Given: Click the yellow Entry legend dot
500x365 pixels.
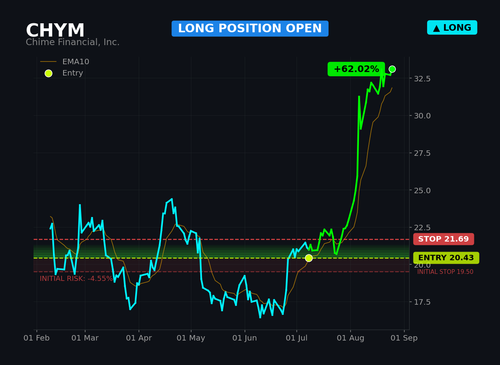Looking at the screenshot, I should click(48, 73).
